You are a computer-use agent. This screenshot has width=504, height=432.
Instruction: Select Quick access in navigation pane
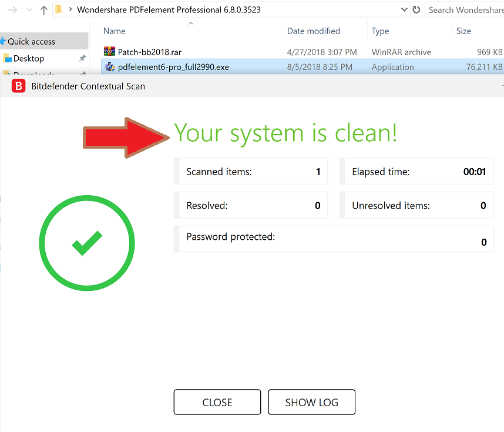click(31, 42)
